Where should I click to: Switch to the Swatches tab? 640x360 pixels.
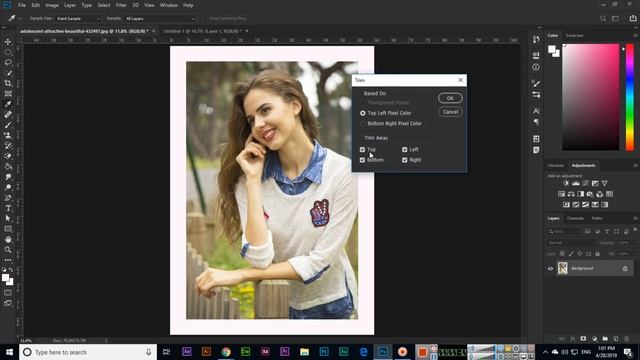(574, 36)
